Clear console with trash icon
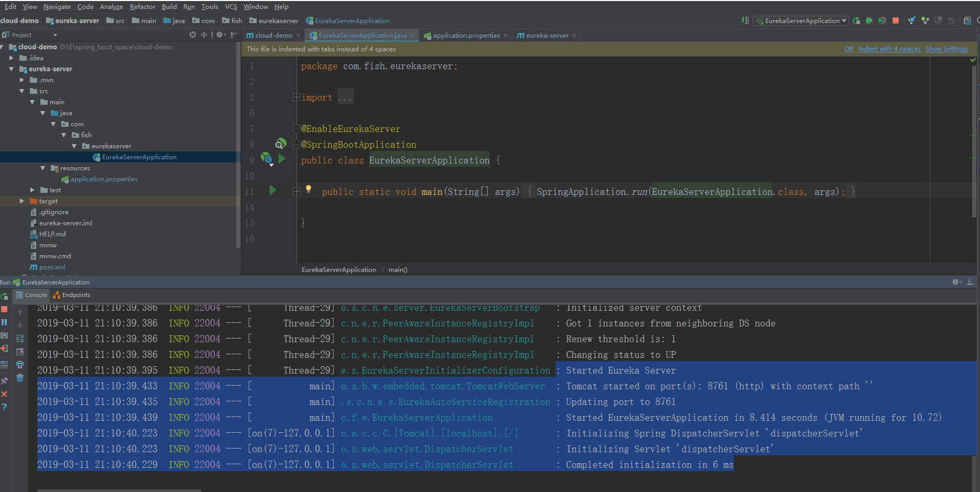Screen dimensions: 980x492 tap(20, 378)
